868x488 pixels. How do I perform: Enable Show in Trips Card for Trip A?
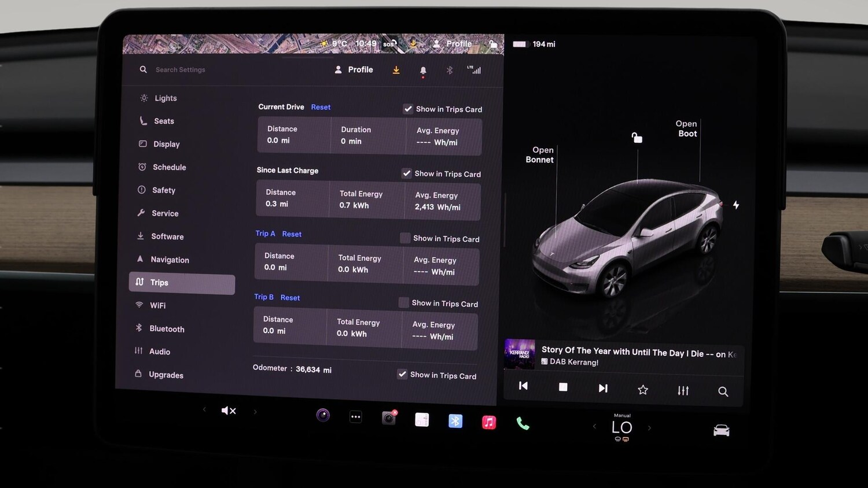[x=404, y=238]
